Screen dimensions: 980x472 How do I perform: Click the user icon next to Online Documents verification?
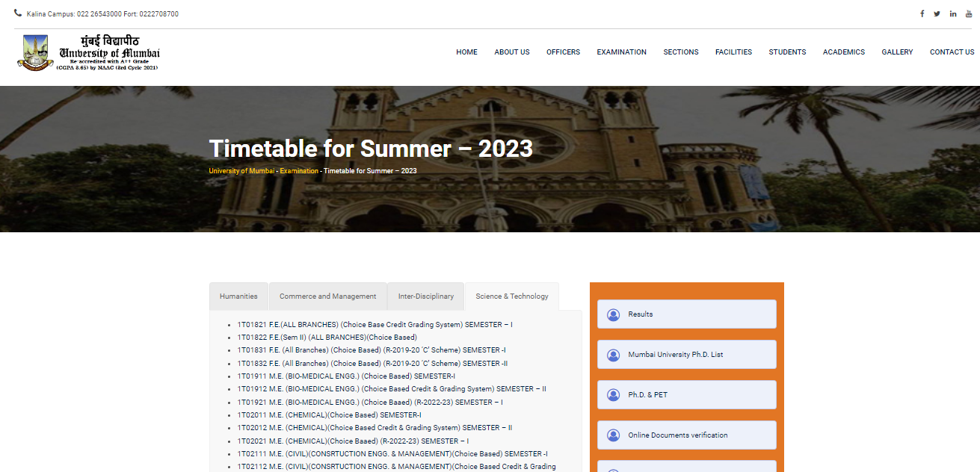coord(614,435)
